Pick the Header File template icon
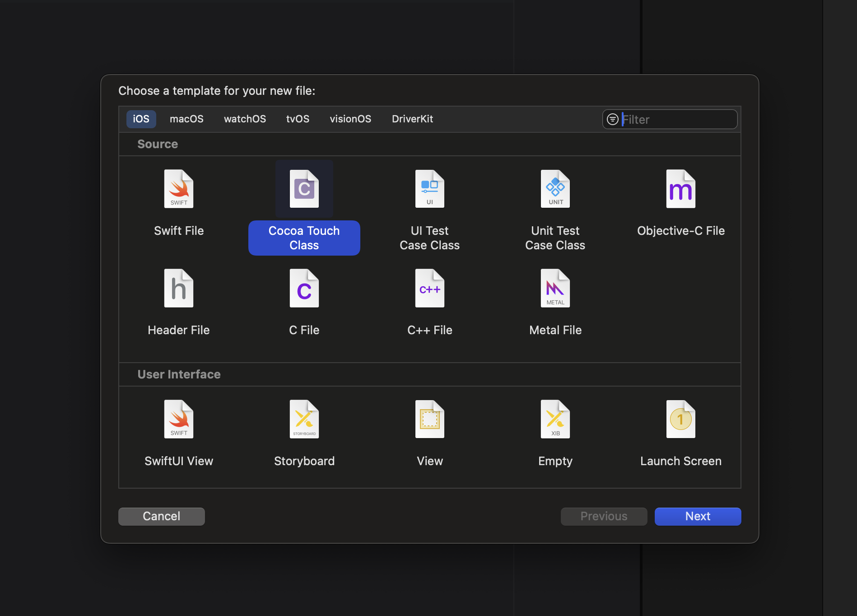Screen dimensions: 857x616 pos(179,288)
